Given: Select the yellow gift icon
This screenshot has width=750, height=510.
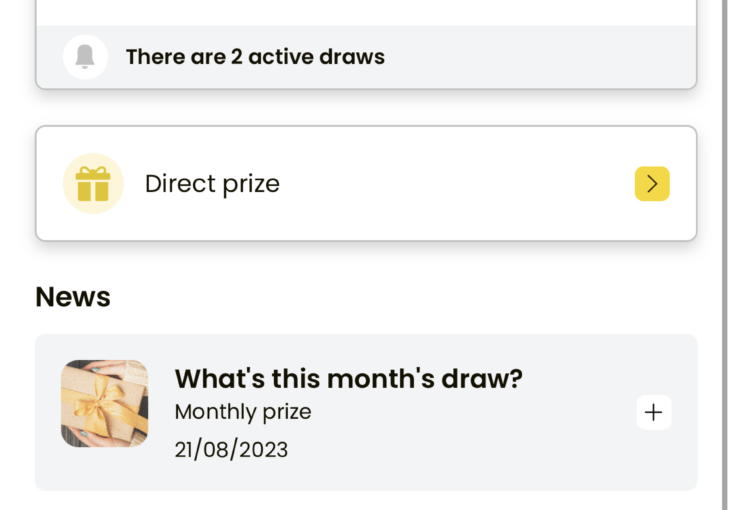Looking at the screenshot, I should click(93, 184).
